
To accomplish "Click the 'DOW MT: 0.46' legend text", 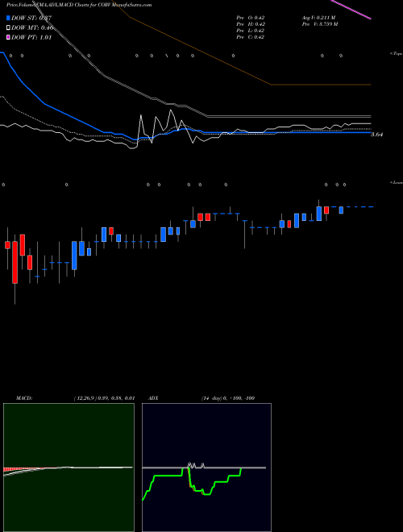I will click(x=32, y=28).
